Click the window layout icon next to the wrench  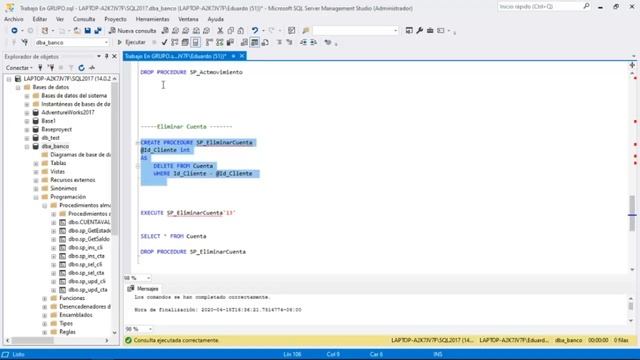pyautogui.click(x=409, y=31)
